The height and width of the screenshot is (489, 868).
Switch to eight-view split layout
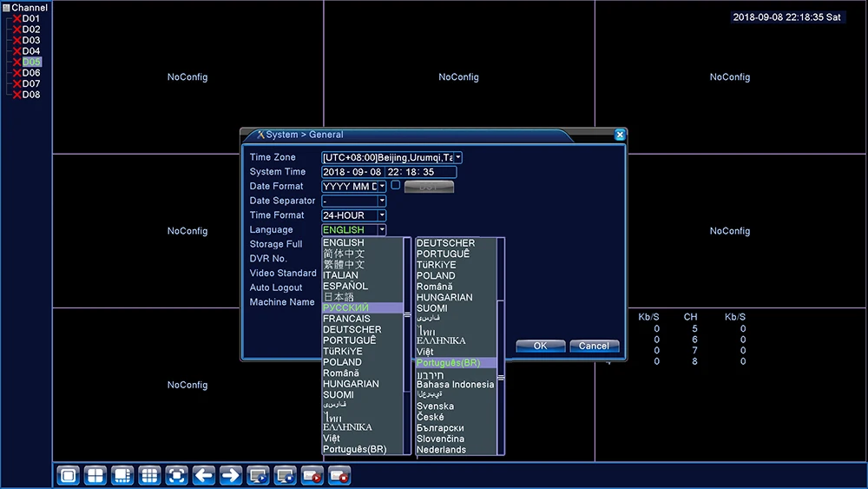[x=122, y=475]
